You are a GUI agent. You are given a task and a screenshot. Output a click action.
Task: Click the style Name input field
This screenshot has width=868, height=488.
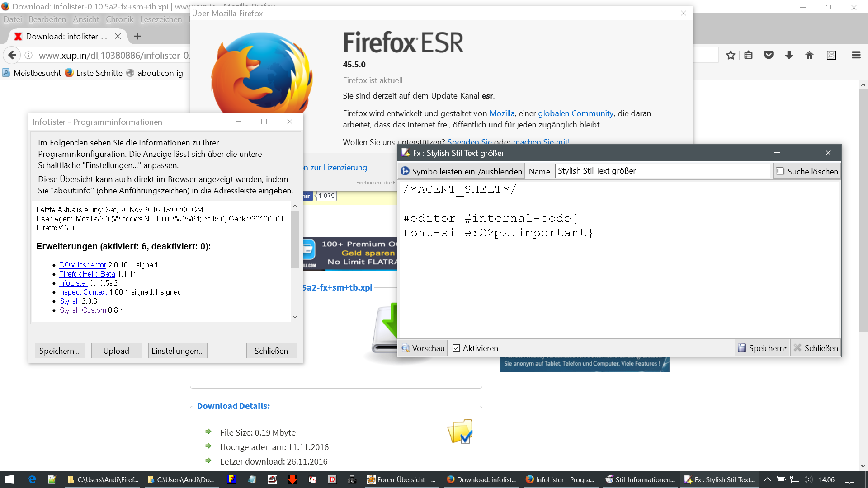point(662,171)
